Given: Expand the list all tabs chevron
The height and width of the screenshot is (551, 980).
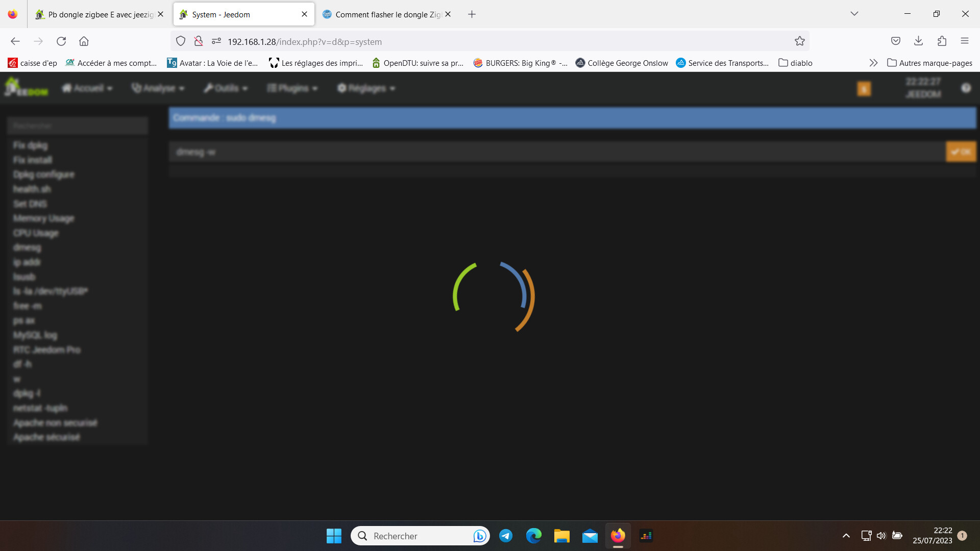Looking at the screenshot, I should point(854,14).
